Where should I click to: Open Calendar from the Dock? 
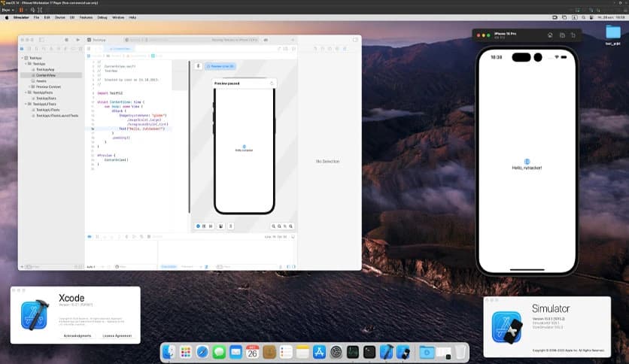[x=252, y=353]
